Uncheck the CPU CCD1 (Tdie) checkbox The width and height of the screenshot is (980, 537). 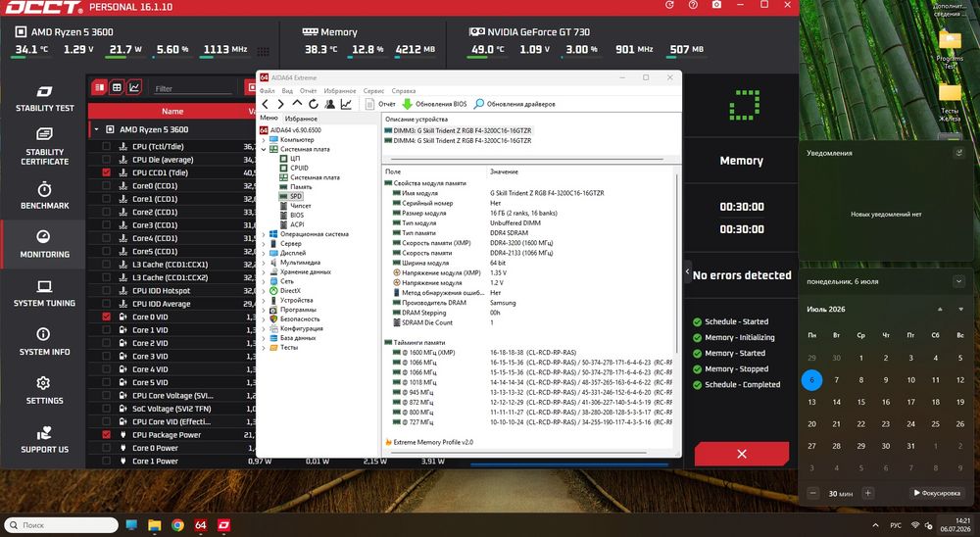coord(106,172)
